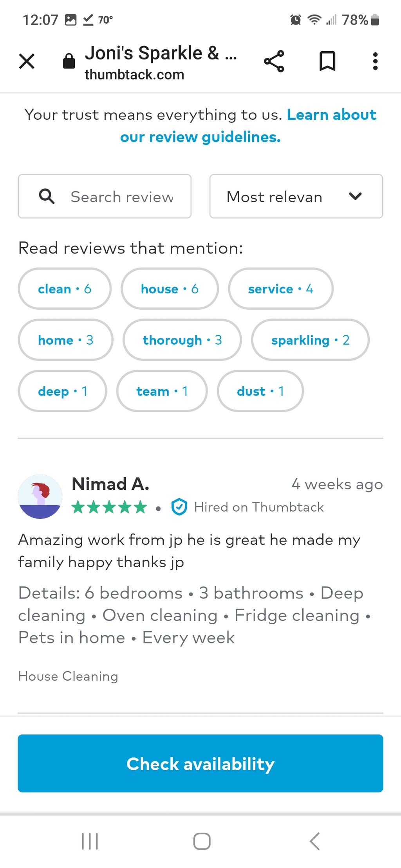Image resolution: width=401 pixels, height=868 pixels.
Task: Tap the Hired on Thumbtack shield badge
Action: click(x=179, y=507)
